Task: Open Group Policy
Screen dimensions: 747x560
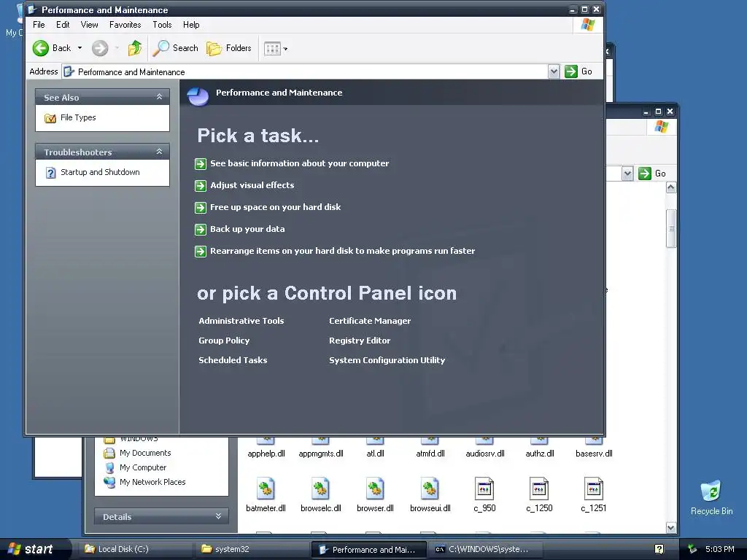Action: coord(224,341)
